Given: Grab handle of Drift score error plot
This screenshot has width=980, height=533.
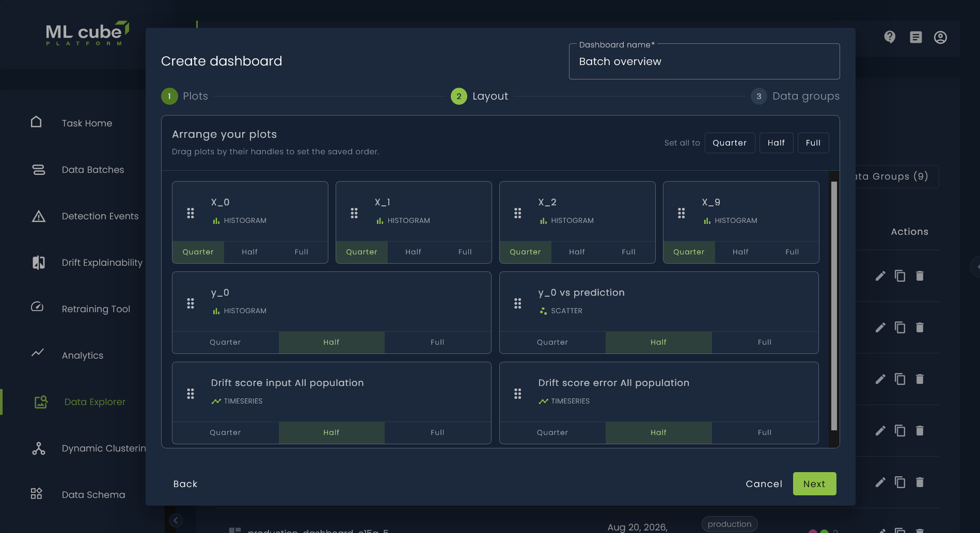Looking at the screenshot, I should pos(518,394).
